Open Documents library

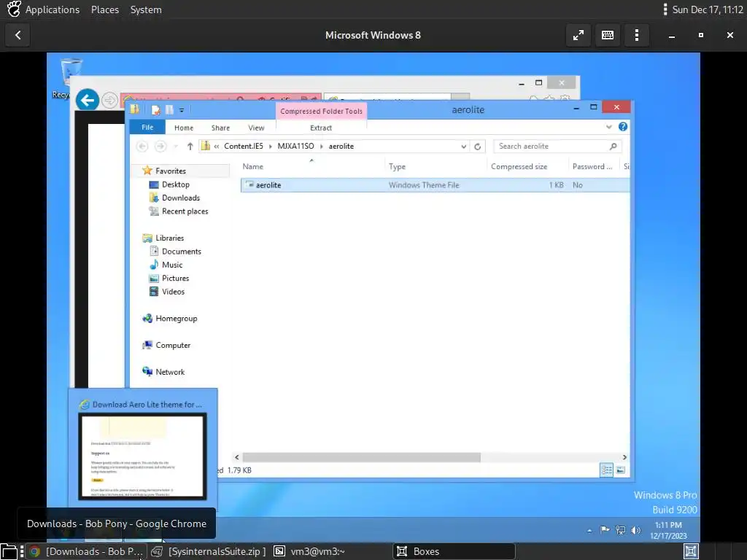point(181,251)
